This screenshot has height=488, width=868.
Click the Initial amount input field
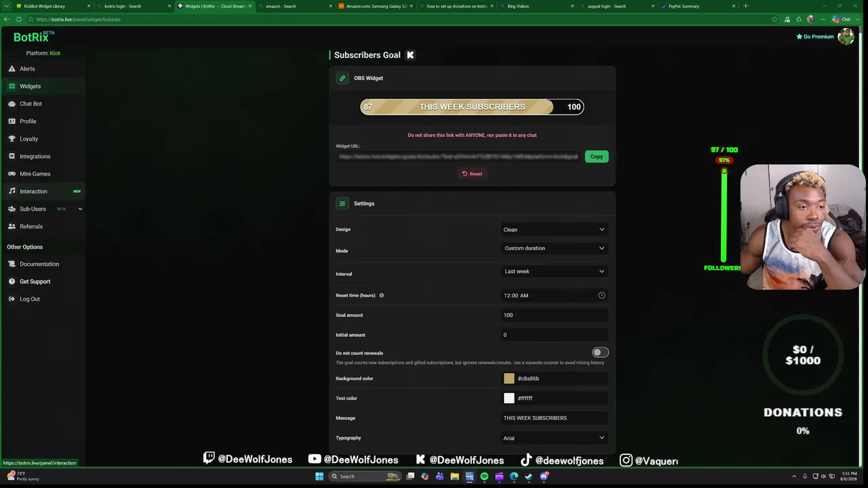coord(554,335)
